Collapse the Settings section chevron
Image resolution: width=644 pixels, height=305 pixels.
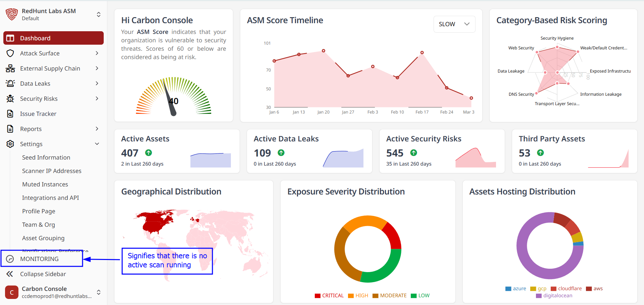coord(97,144)
